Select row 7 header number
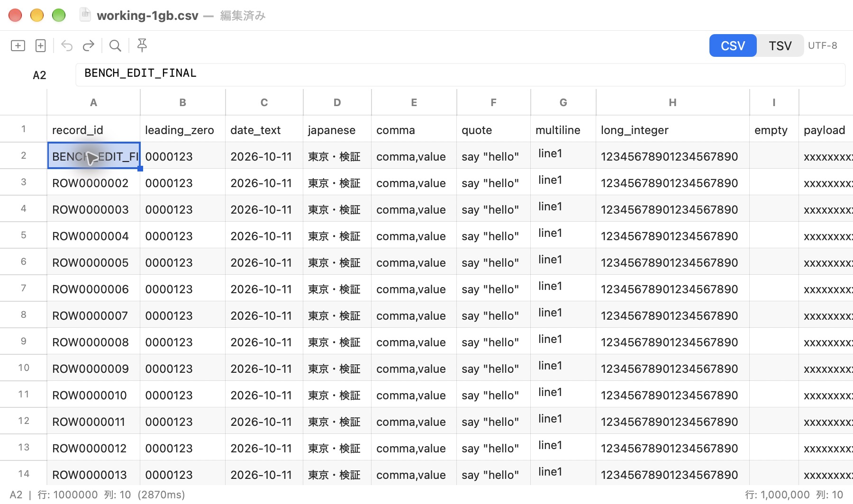This screenshot has width=853, height=504. coord(23,288)
